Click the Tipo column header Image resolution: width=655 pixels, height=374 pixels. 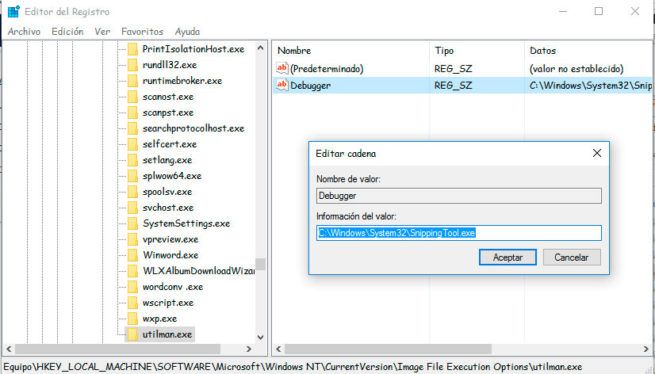[444, 51]
